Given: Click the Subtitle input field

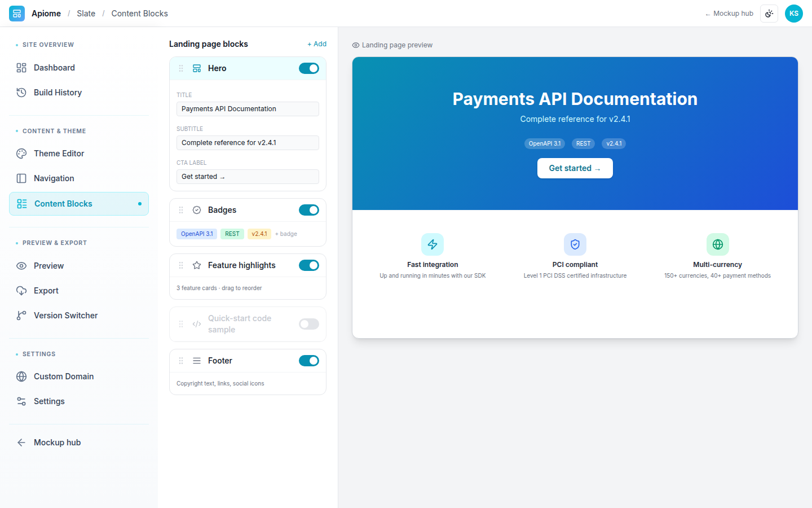Looking at the screenshot, I should (248, 143).
